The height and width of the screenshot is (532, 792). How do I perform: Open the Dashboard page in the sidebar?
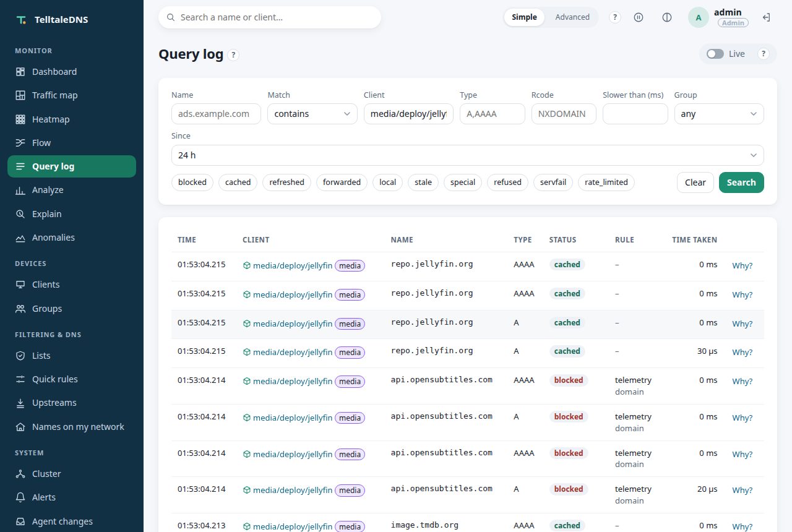[72, 72]
